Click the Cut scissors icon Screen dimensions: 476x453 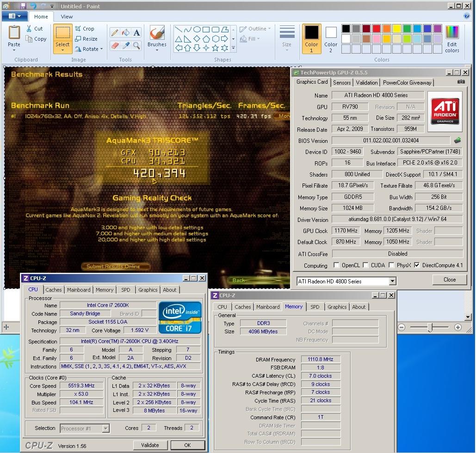pos(29,29)
